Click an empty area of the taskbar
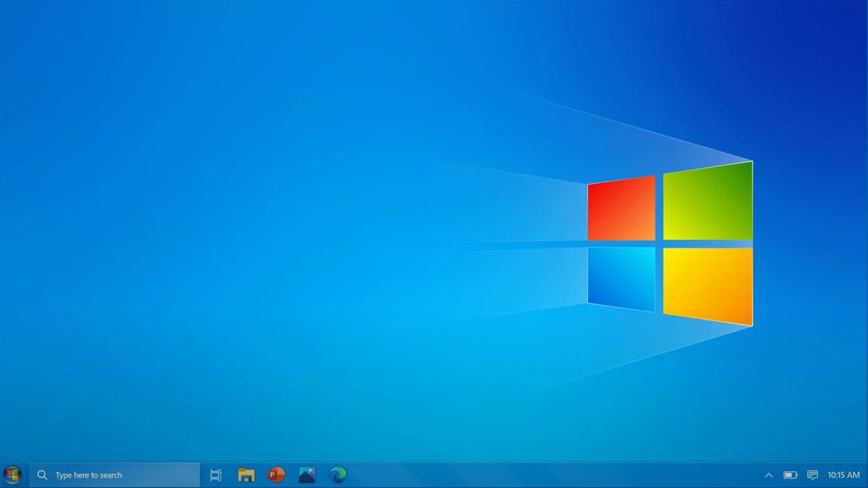The height and width of the screenshot is (488, 868). point(506,475)
